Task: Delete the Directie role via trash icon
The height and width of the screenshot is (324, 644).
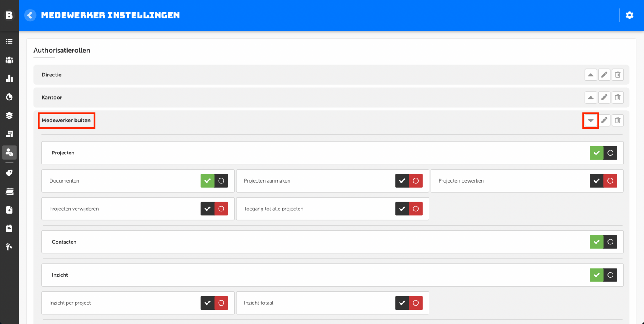Action: pyautogui.click(x=618, y=75)
